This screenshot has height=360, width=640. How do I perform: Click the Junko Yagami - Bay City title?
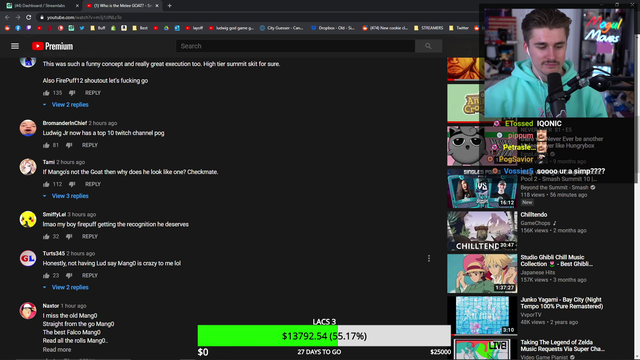562,303
